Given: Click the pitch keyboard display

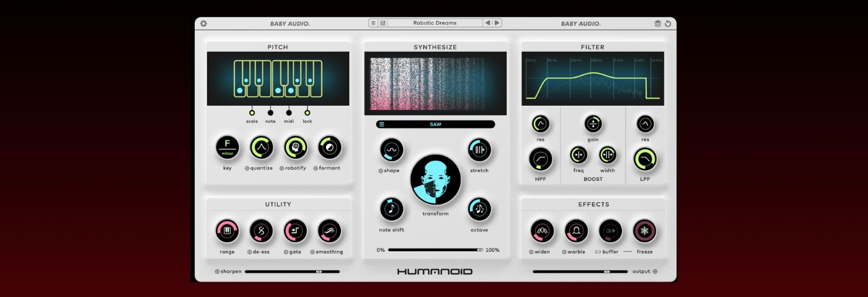Looking at the screenshot, I should click(278, 79).
